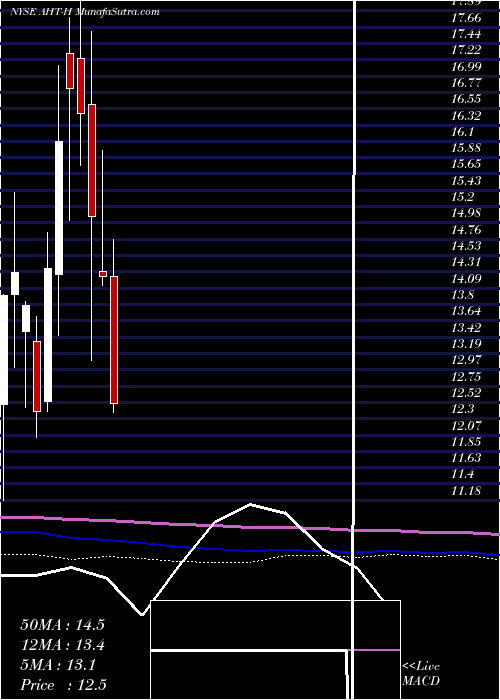
Task: Click the 12.97 price level label
Action: [x=467, y=360]
